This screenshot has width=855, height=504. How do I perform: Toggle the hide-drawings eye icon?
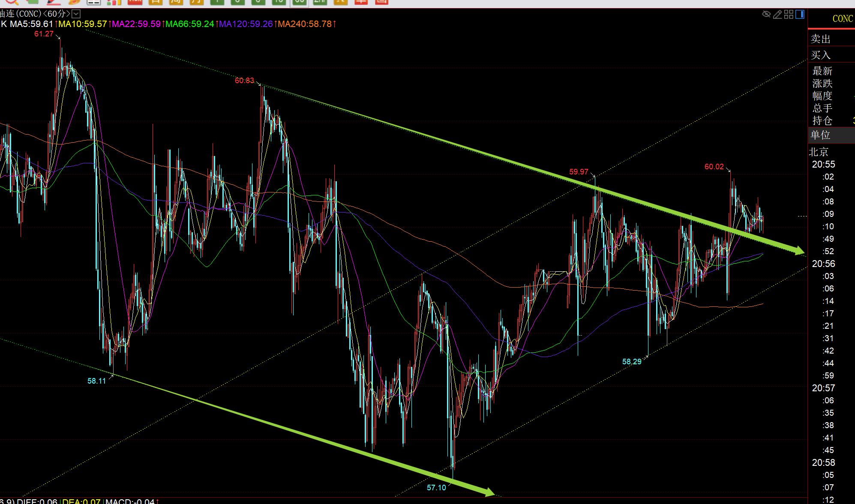tap(766, 15)
